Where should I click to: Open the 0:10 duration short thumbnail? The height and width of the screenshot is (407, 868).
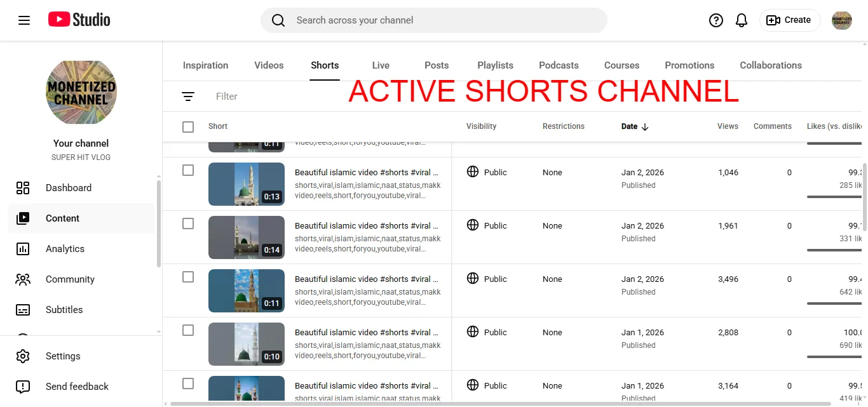(247, 344)
